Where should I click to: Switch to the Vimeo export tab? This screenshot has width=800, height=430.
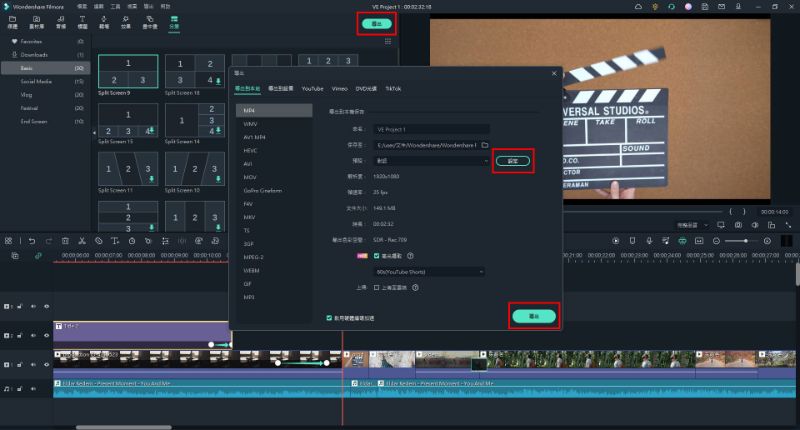click(339, 89)
